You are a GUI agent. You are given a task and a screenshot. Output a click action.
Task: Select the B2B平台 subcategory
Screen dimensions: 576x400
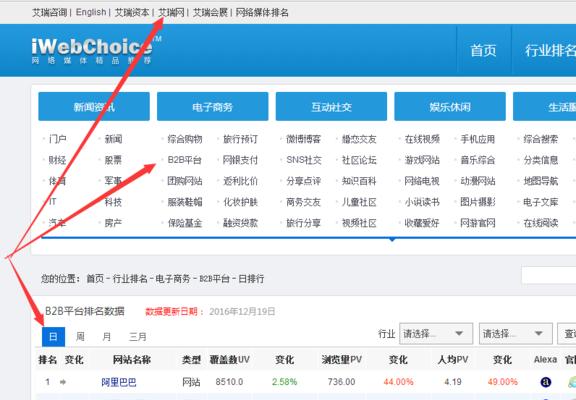pos(184,160)
